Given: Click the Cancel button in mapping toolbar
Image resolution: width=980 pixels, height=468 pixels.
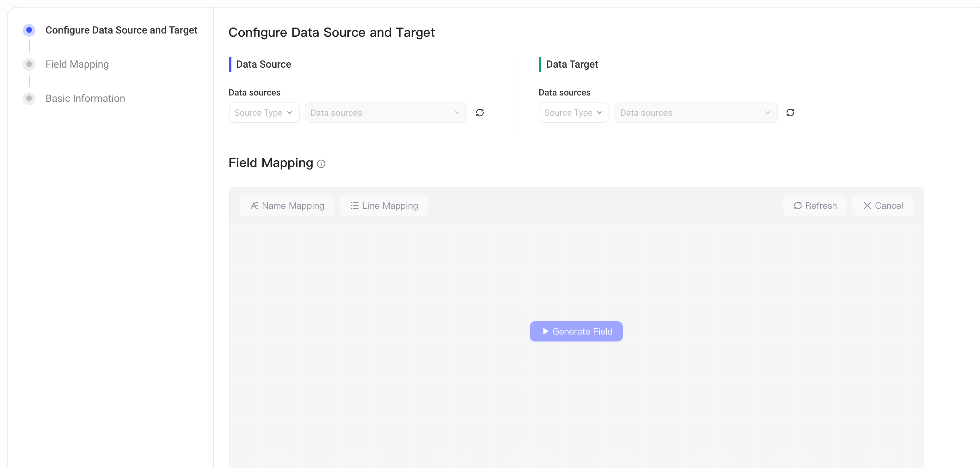Looking at the screenshot, I should (883, 206).
